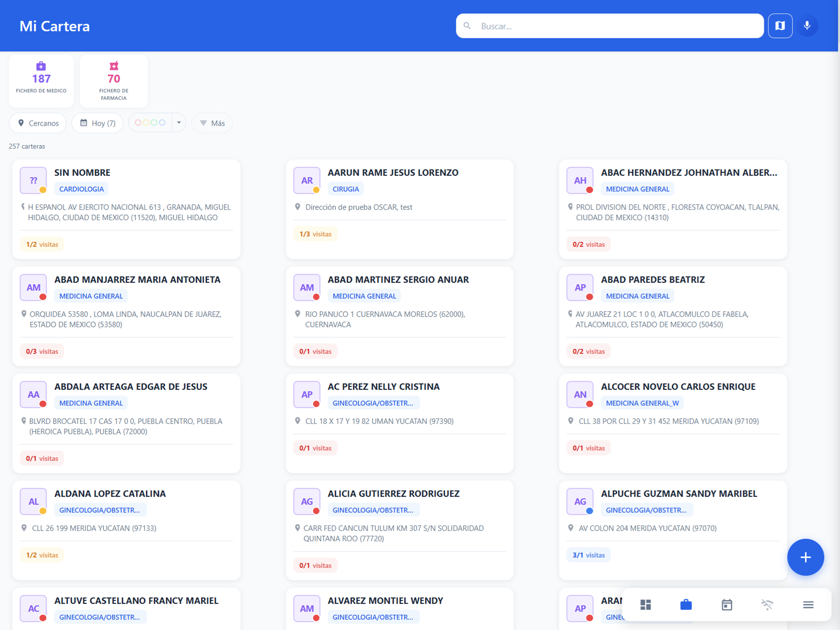Screen dimensions: 840x630
Task: Select the blue circle status filter
Action: [162, 123]
